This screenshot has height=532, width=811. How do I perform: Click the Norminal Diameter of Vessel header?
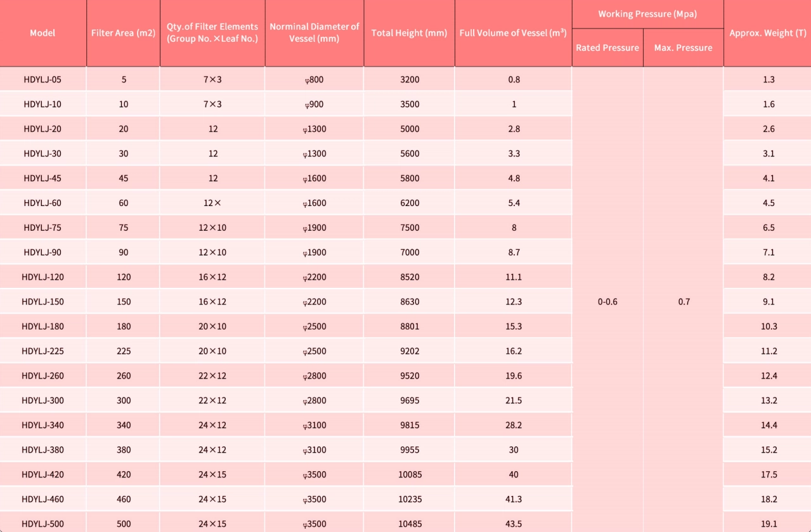point(314,32)
